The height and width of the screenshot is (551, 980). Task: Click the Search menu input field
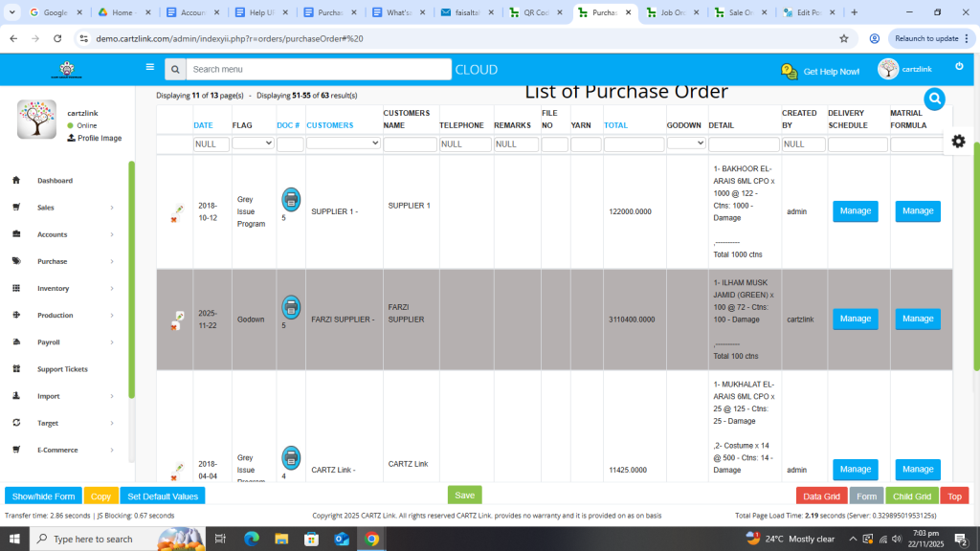(x=318, y=69)
